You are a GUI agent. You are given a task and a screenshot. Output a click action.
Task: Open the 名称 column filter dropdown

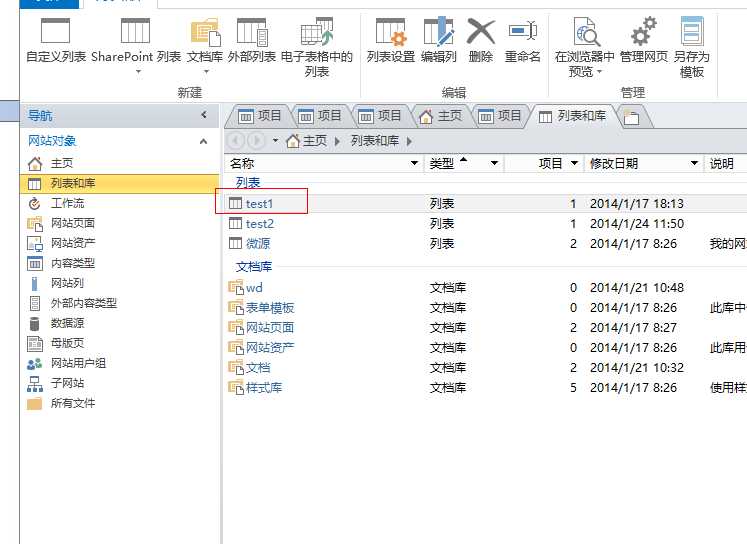(x=414, y=163)
